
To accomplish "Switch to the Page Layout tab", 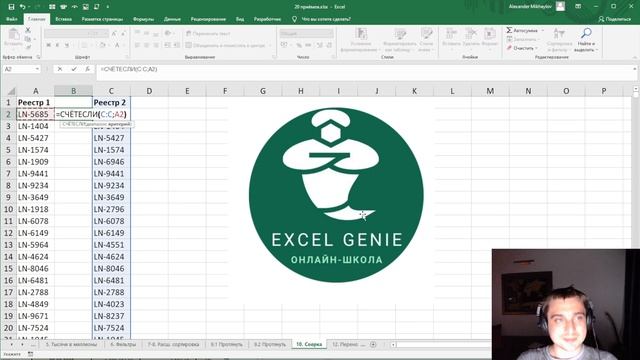I will click(102, 19).
